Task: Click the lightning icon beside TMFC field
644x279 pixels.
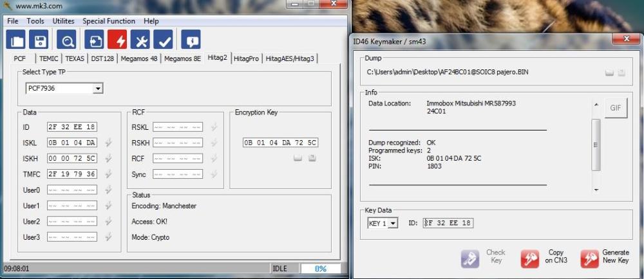Action: (x=109, y=174)
